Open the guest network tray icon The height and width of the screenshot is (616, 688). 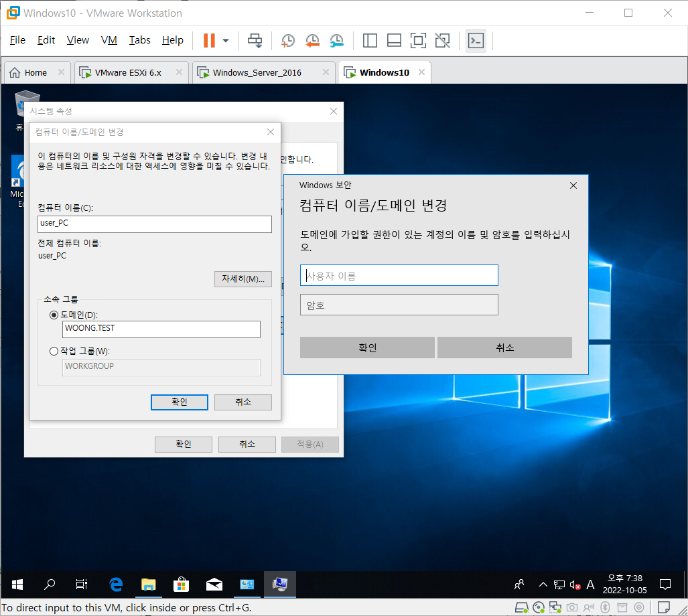click(x=559, y=585)
